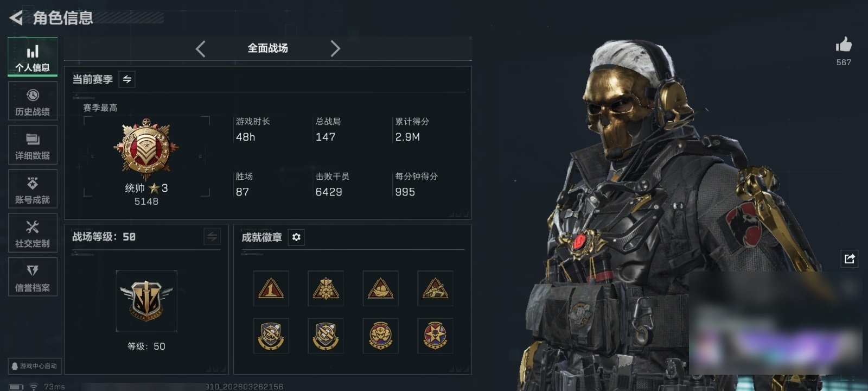Toggle current season swap button
Image resolution: width=868 pixels, height=391 pixels.
tap(127, 79)
